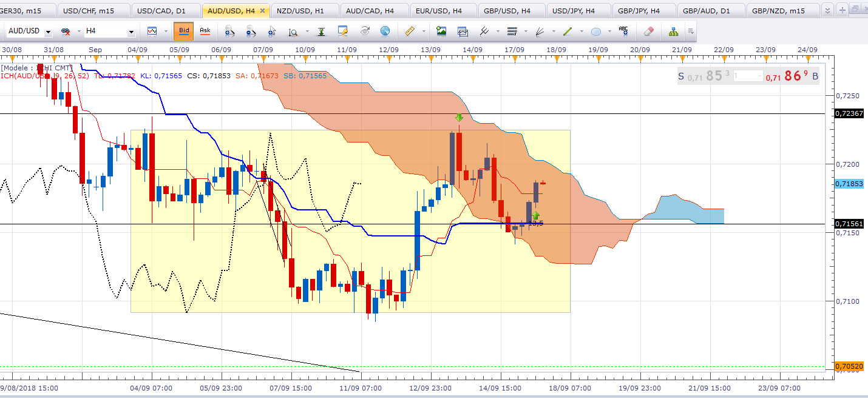
Task: Select the ruler measurement tool
Action: tap(410, 31)
